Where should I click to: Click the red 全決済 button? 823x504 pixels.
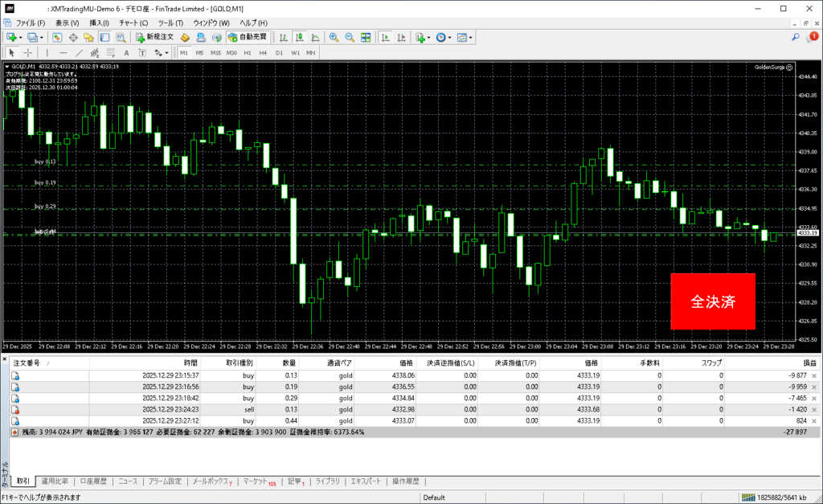coord(713,301)
